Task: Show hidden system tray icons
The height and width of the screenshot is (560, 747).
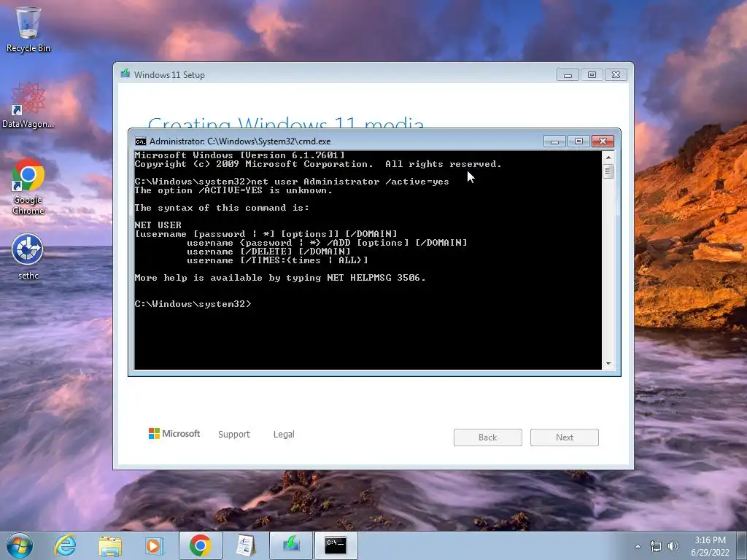Action: tap(638, 546)
